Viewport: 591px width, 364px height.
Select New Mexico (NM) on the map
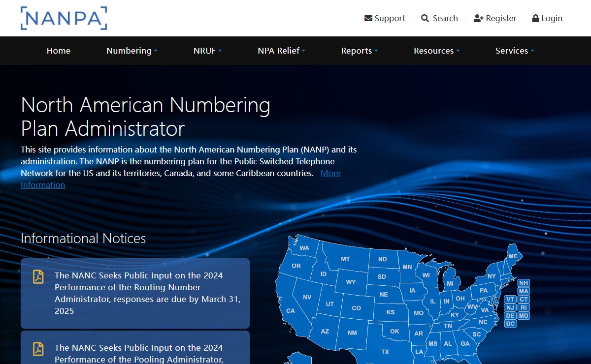coord(352,333)
